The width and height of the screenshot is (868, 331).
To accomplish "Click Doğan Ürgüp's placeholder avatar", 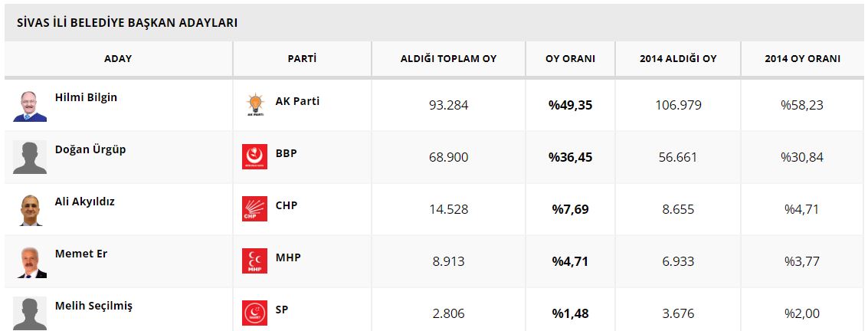I will [x=30, y=157].
